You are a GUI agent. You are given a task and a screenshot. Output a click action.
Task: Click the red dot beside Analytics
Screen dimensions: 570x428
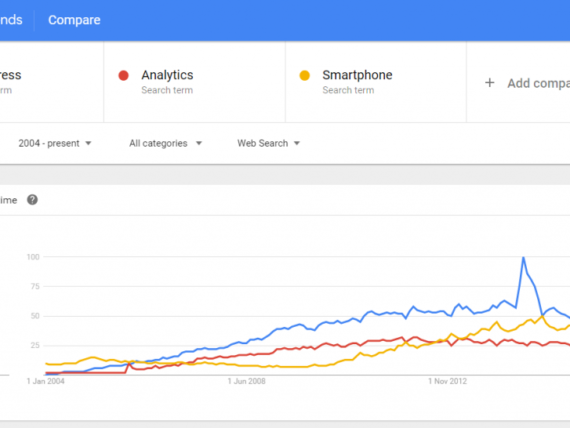[124, 75]
